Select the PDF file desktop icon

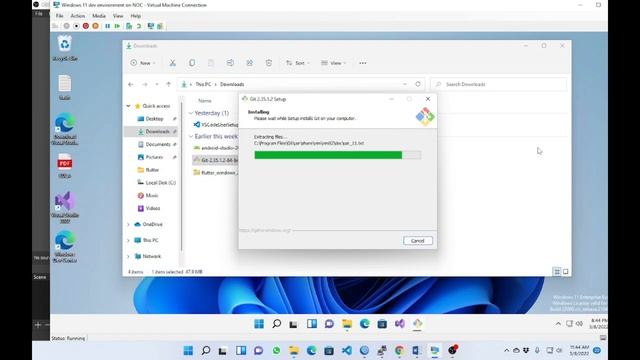point(65,165)
